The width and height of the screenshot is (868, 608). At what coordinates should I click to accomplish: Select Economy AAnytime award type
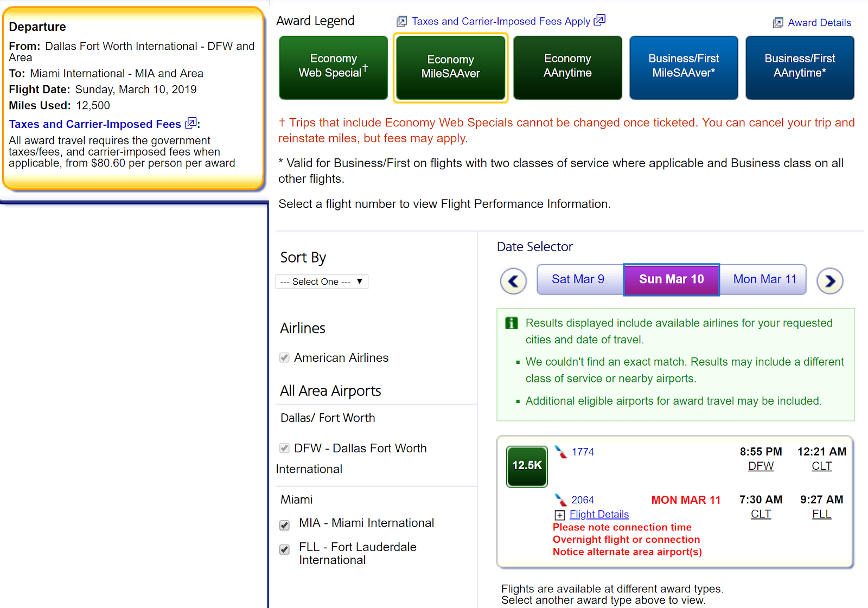coord(568,68)
